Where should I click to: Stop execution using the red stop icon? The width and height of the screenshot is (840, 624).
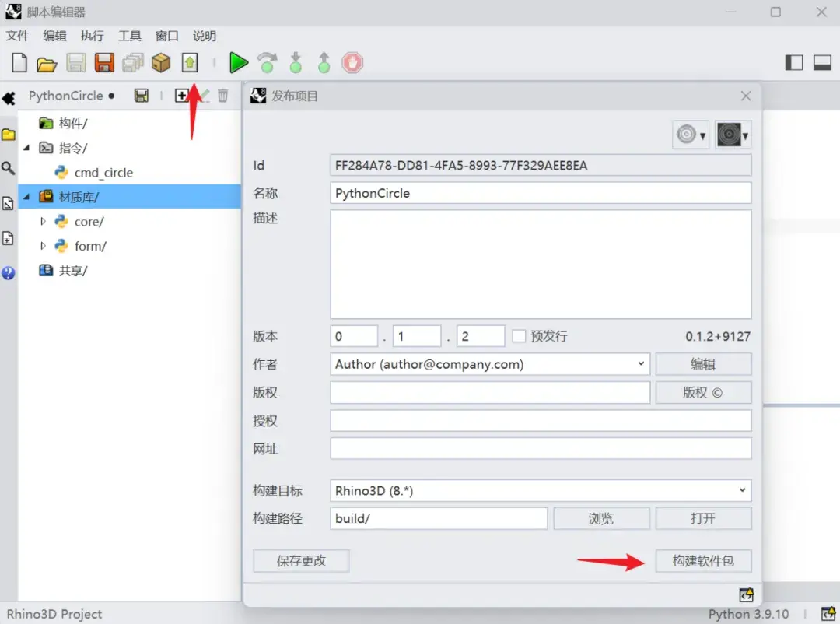click(352, 62)
